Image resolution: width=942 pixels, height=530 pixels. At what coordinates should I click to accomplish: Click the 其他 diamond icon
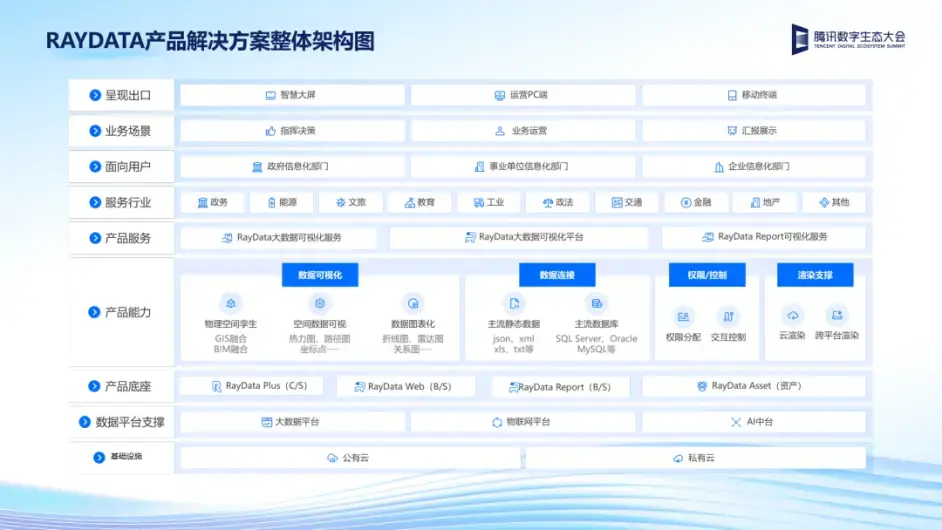[824, 203]
